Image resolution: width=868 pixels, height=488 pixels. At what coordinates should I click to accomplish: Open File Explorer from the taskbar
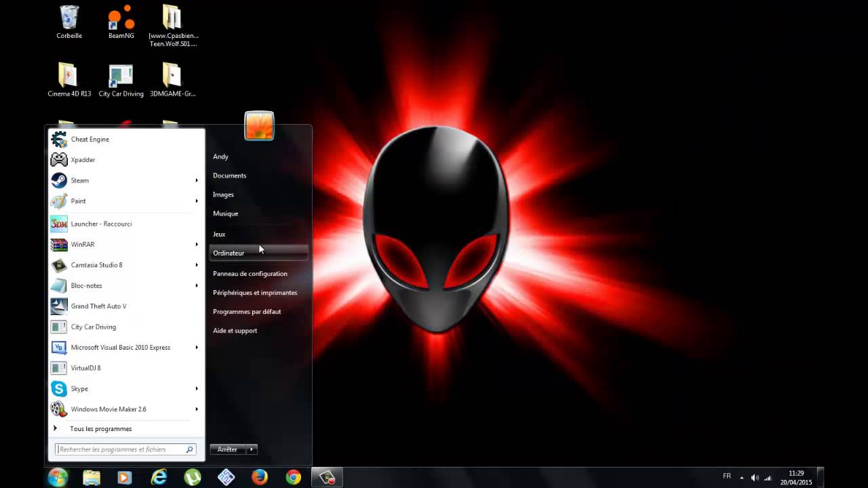pos(92,477)
